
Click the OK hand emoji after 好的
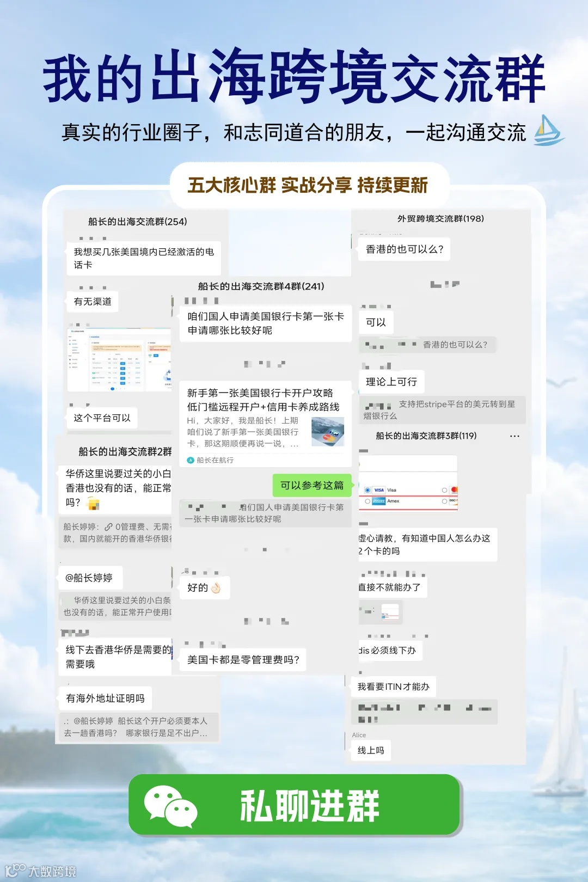[x=216, y=588]
